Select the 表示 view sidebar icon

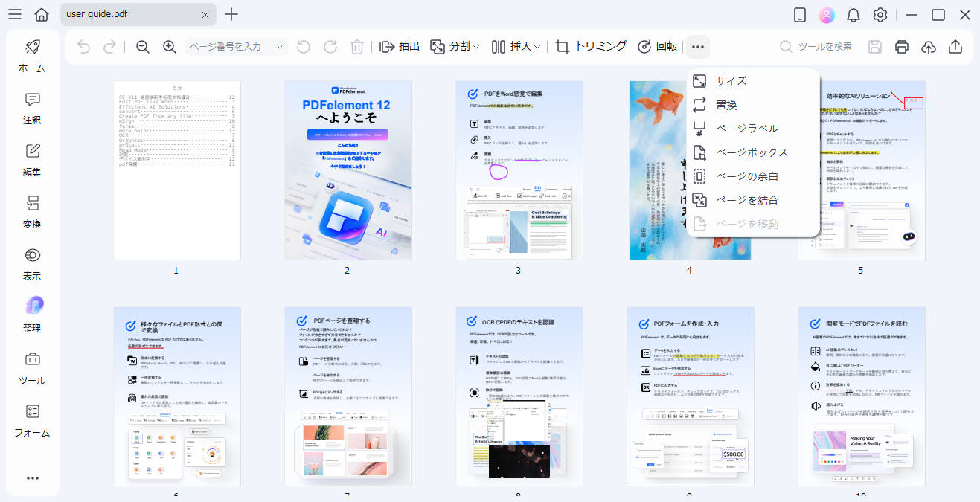[31, 263]
